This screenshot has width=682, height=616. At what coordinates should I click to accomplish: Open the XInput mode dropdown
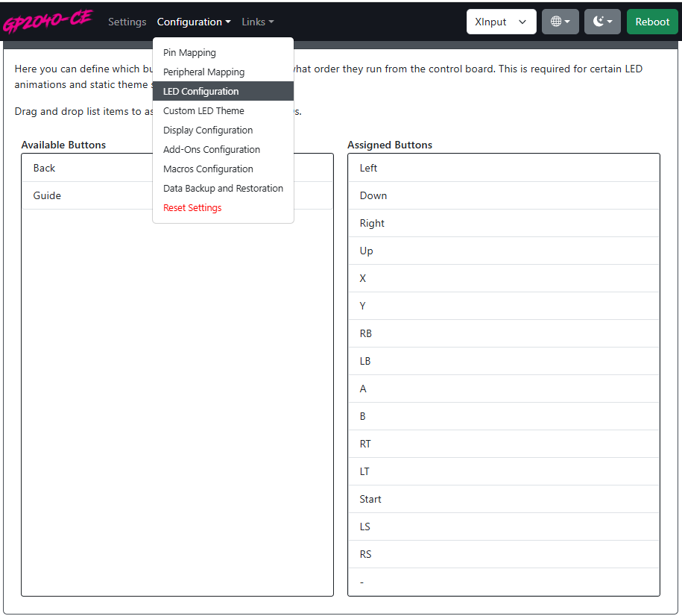[x=501, y=22]
